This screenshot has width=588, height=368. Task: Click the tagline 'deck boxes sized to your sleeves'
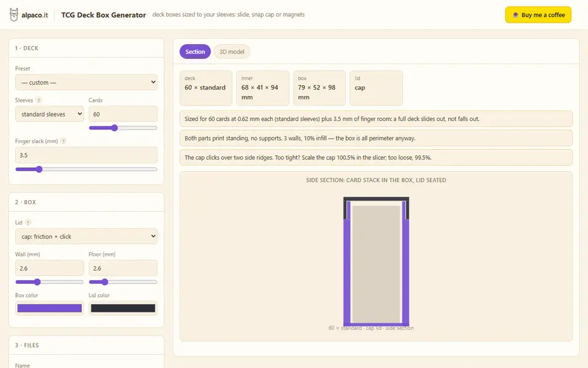[228, 15]
